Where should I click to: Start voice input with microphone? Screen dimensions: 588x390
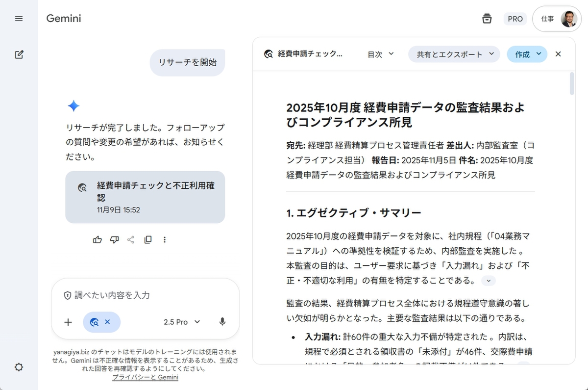click(222, 322)
